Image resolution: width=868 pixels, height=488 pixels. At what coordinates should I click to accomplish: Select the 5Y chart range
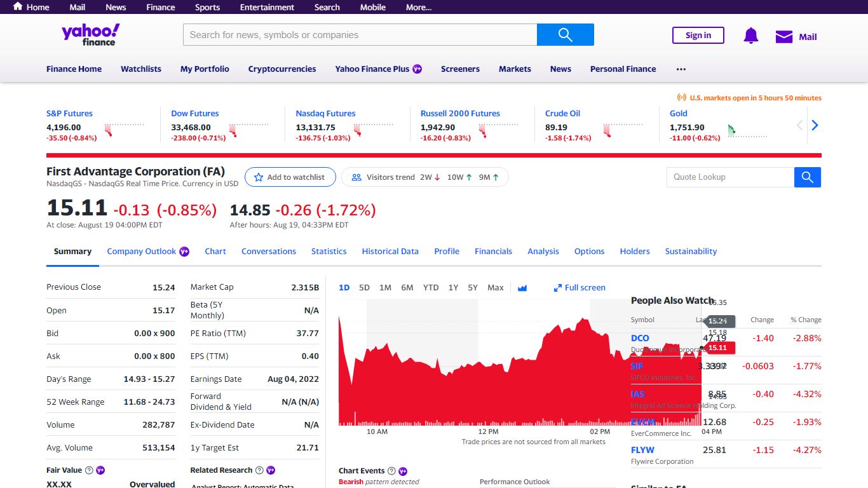coord(473,288)
